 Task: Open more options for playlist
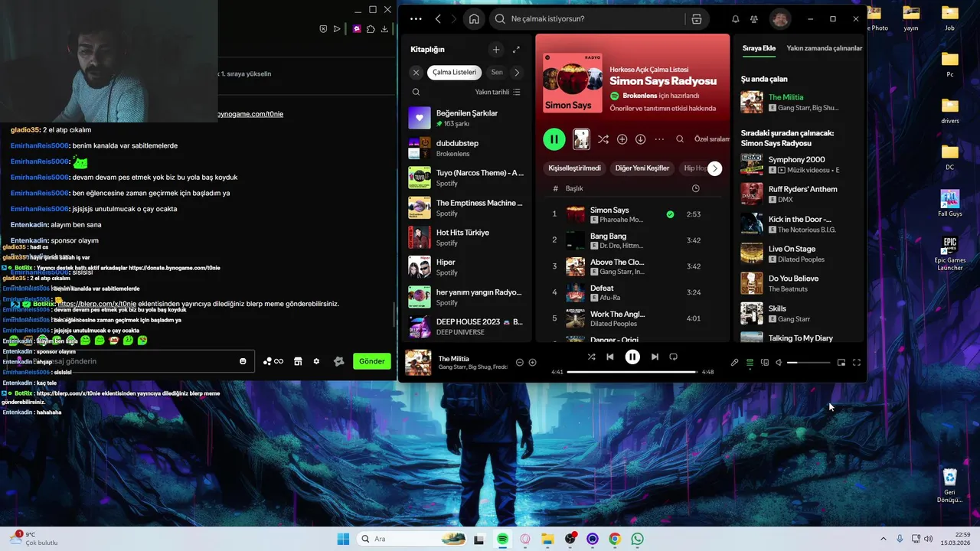pos(659,139)
